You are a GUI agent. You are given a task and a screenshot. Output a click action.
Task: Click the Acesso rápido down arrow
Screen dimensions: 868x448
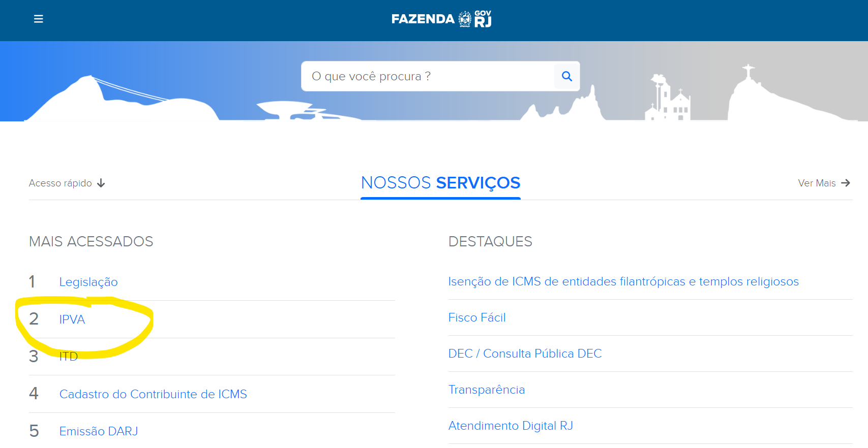point(101,183)
